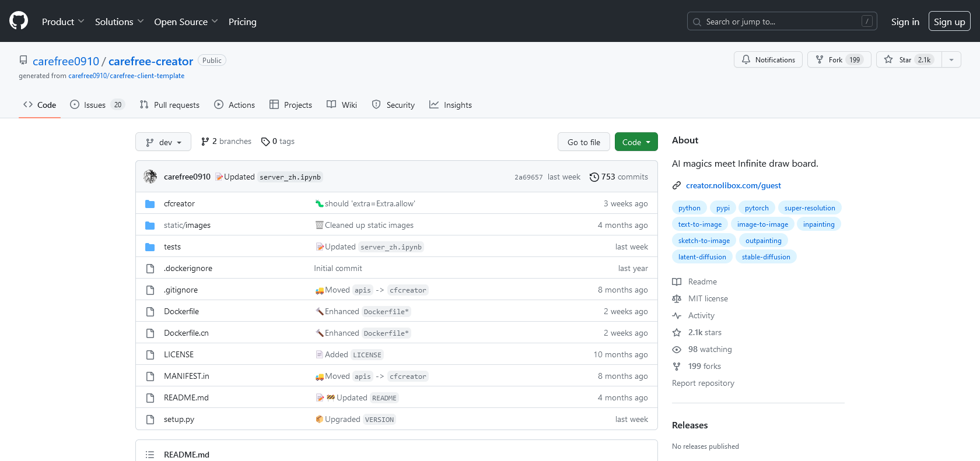Jump to Readme in About sidebar

(x=695, y=281)
